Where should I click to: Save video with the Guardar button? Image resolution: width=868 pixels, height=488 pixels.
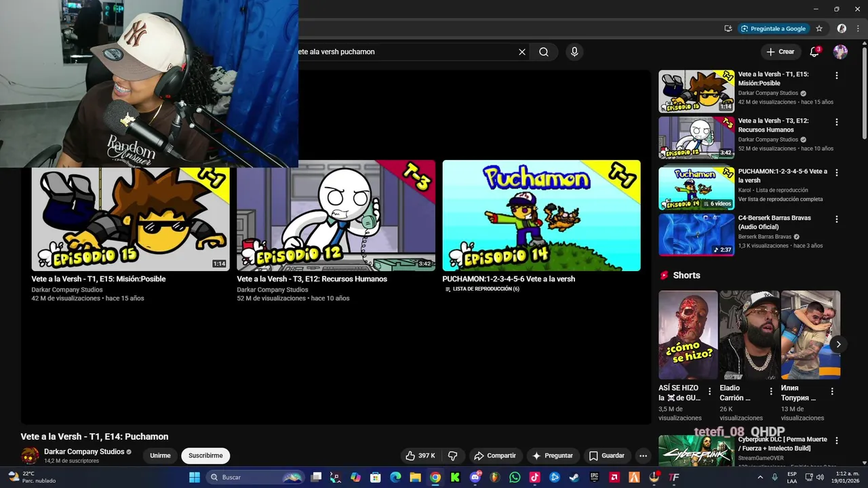click(606, 455)
